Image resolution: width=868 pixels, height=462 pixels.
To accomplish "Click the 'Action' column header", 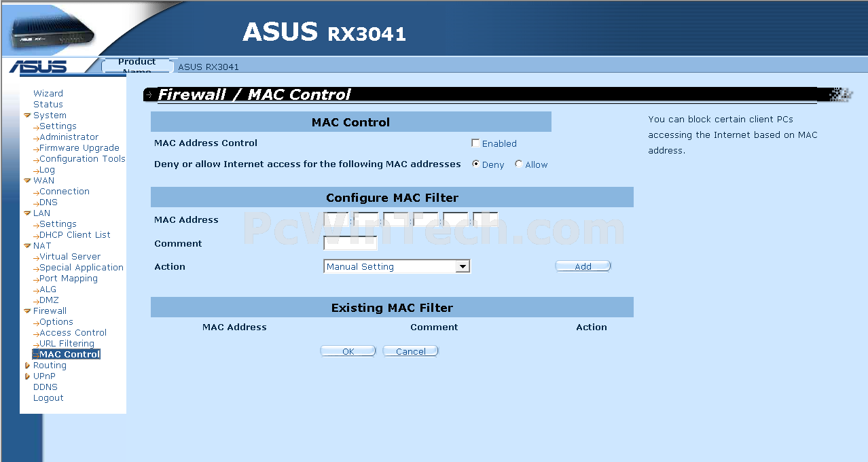I will [592, 327].
